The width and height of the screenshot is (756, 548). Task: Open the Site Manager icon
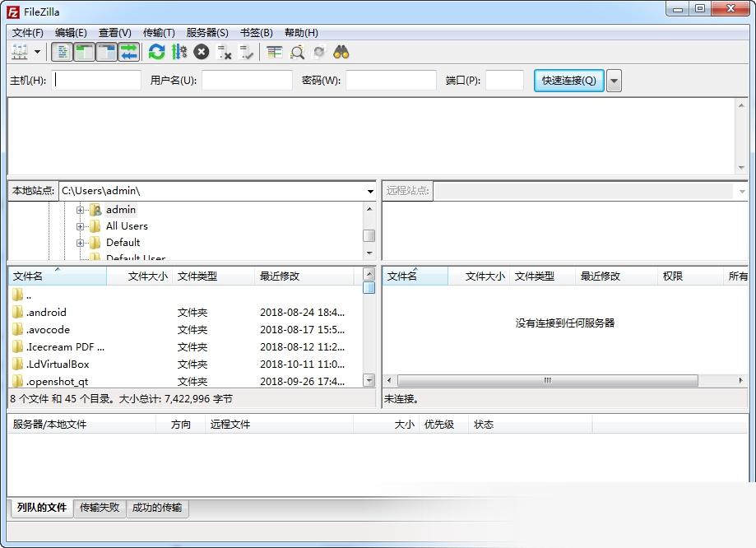point(20,52)
